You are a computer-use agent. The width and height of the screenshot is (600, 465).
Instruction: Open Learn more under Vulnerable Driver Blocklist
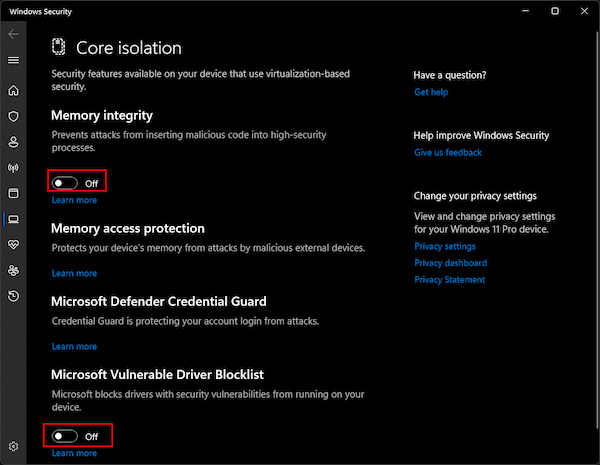74,453
